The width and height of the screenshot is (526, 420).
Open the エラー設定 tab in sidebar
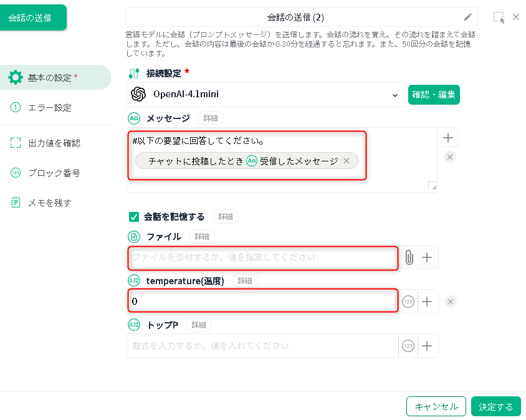coord(50,108)
